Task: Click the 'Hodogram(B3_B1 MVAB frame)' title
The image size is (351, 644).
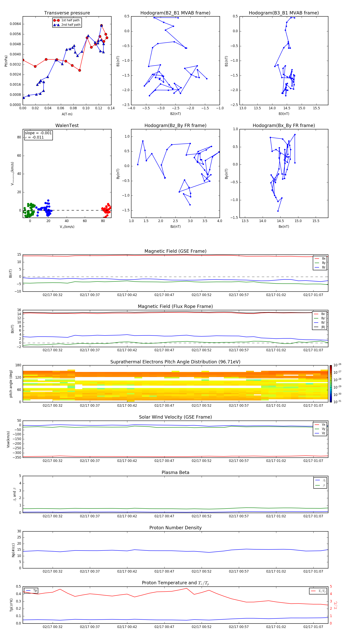Action: pos(284,13)
